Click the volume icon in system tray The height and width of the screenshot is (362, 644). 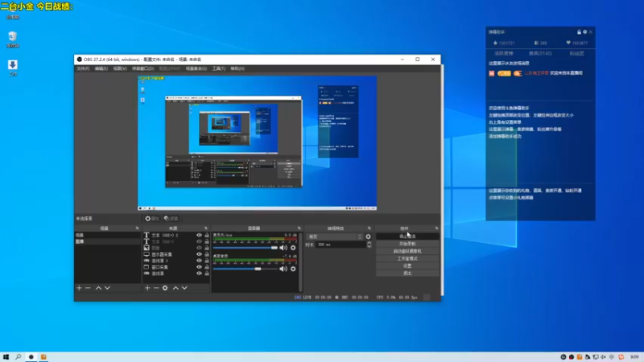(x=603, y=357)
